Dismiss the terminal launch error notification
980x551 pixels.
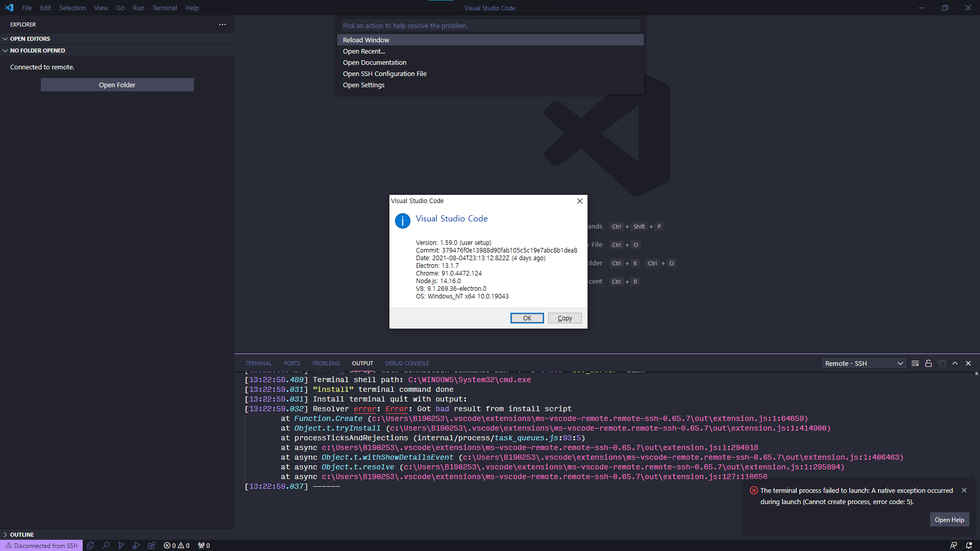coord(964,490)
